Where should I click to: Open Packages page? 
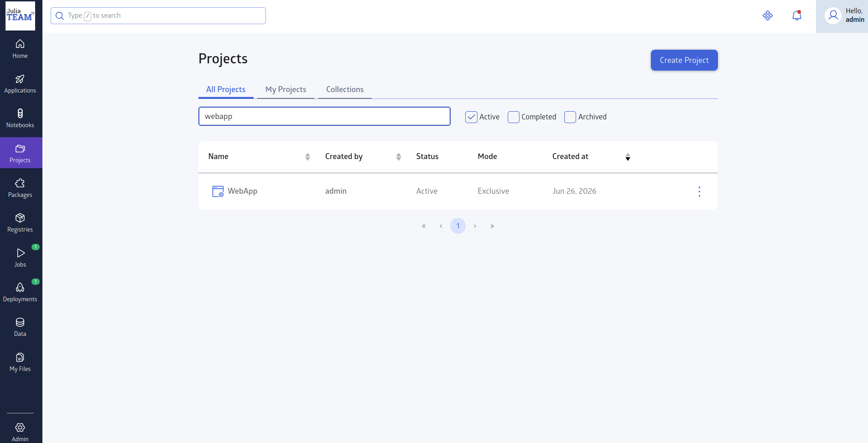pyautogui.click(x=20, y=188)
